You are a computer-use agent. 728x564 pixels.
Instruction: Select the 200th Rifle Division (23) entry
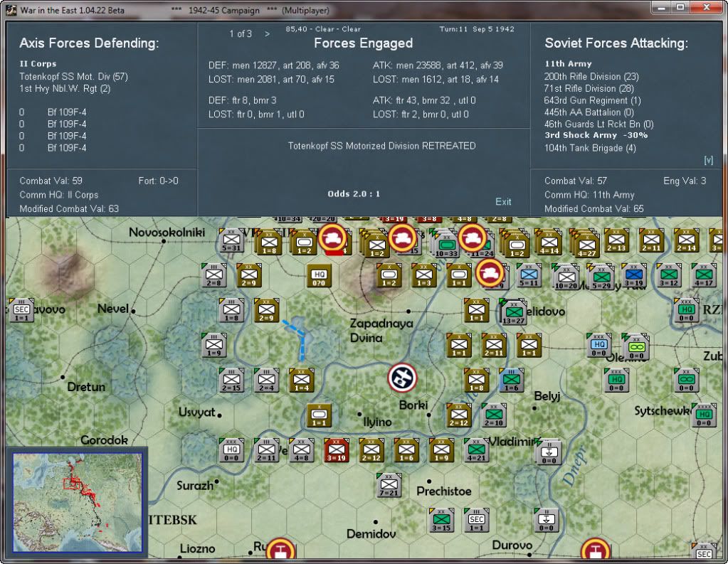(x=591, y=77)
